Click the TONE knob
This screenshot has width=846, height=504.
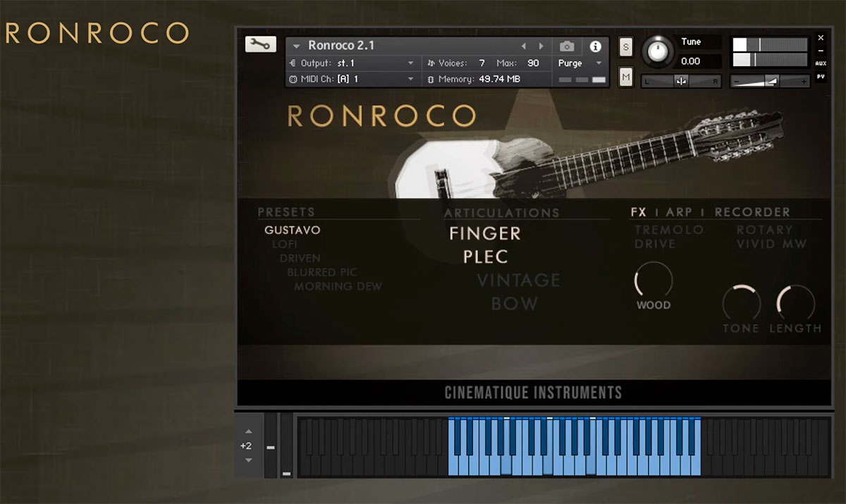point(741,303)
